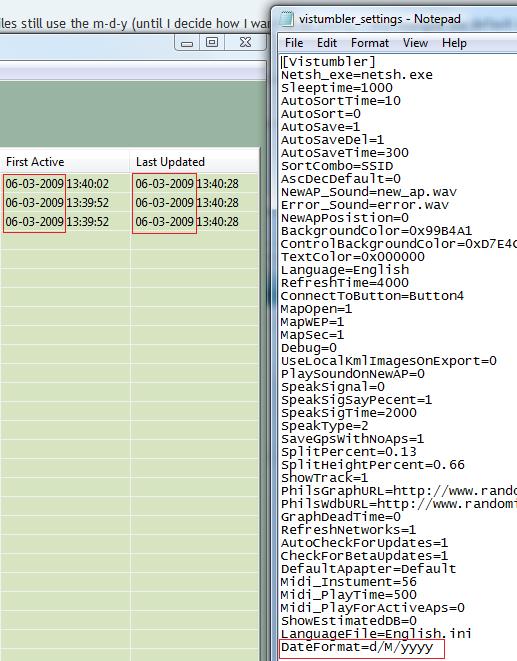517x661 pixels.
Task: Open the Notepad File menu
Action: (294, 43)
